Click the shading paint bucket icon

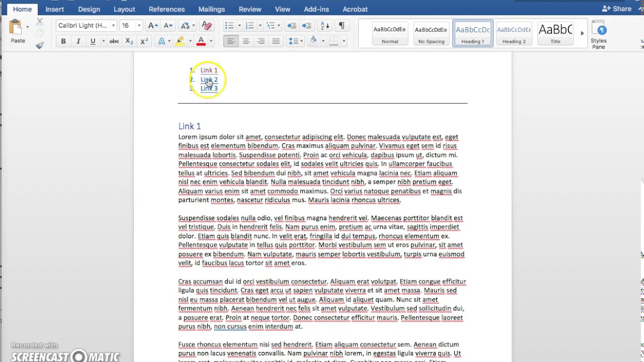(x=313, y=41)
